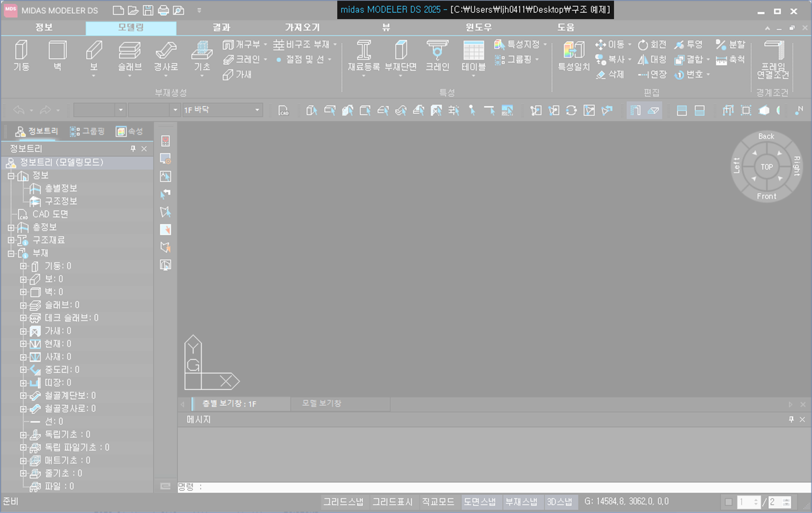This screenshot has width=812, height=513.
Task: Click the 회전 rotate tool
Action: 652,45
